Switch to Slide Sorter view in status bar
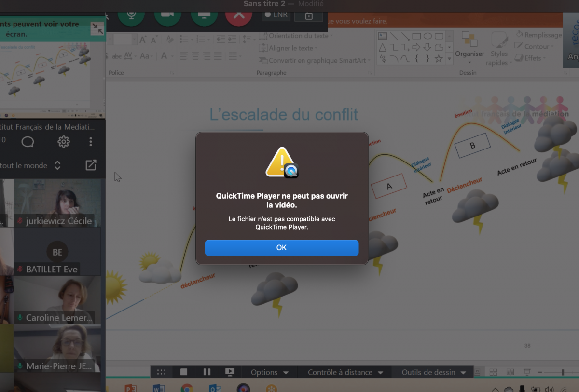579x392 pixels. [493, 372]
